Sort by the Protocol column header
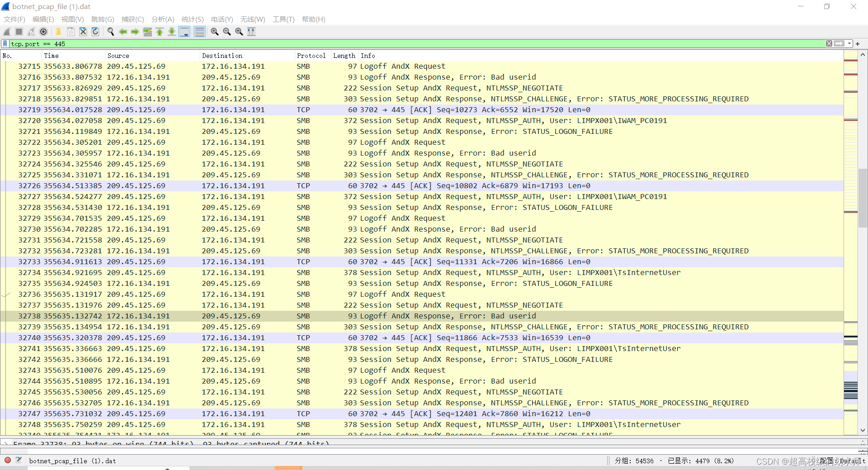This screenshot has width=868, height=470. [312, 56]
